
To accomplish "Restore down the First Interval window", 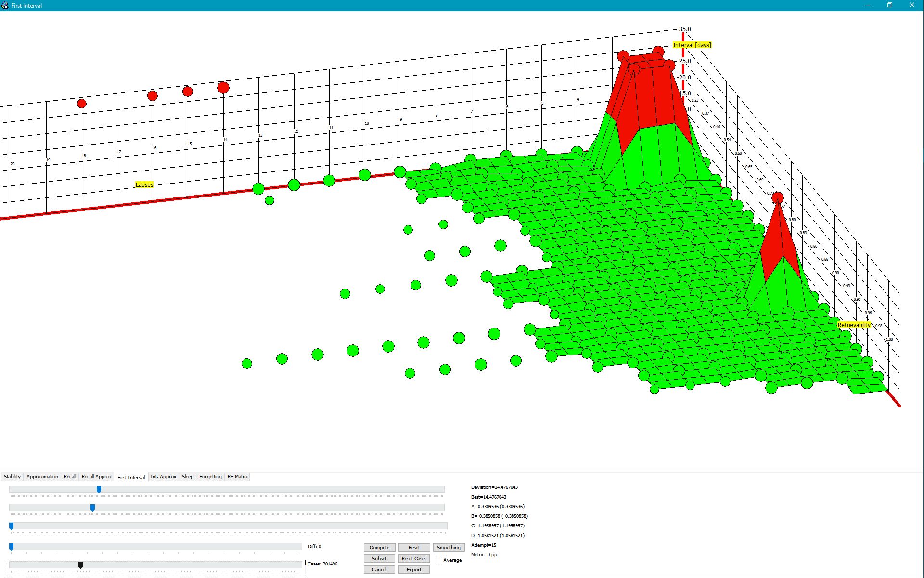I will [889, 5].
